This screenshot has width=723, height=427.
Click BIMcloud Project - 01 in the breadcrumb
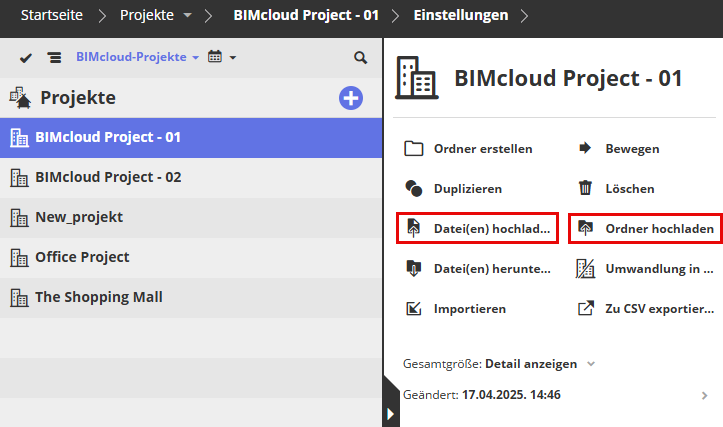coord(306,15)
